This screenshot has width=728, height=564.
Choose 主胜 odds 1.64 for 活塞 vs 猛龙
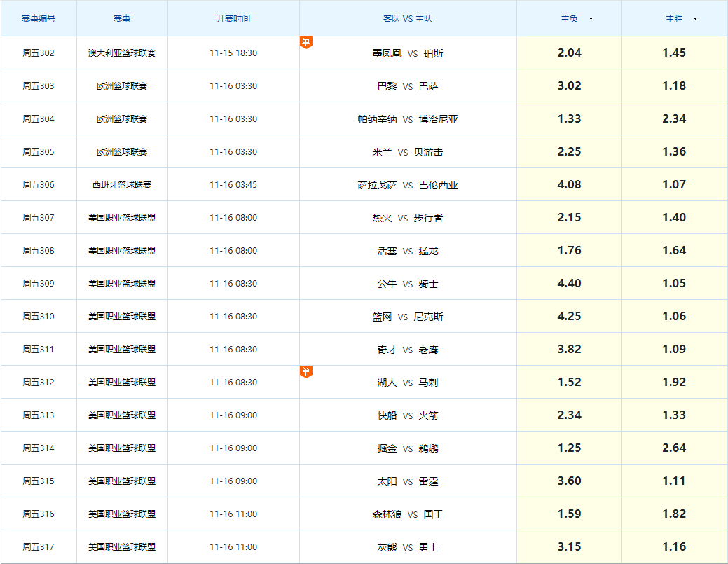[x=674, y=251]
